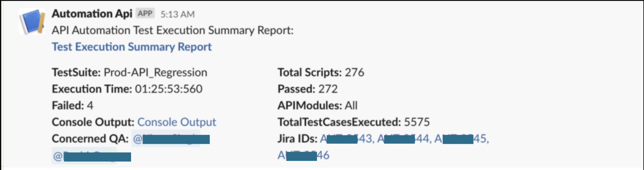This screenshot has height=170, width=644.
Task: Click the APP badge beside sender name
Action: click(x=145, y=14)
